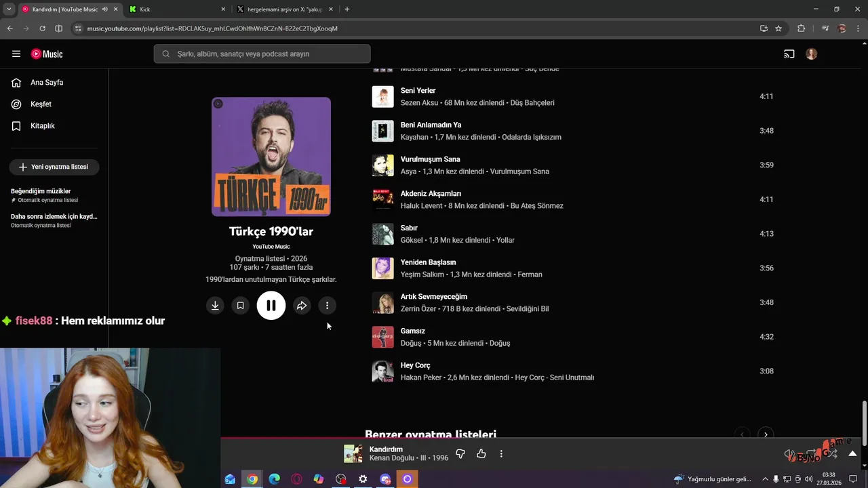Play Akdeniz Akşamları

pos(431,194)
